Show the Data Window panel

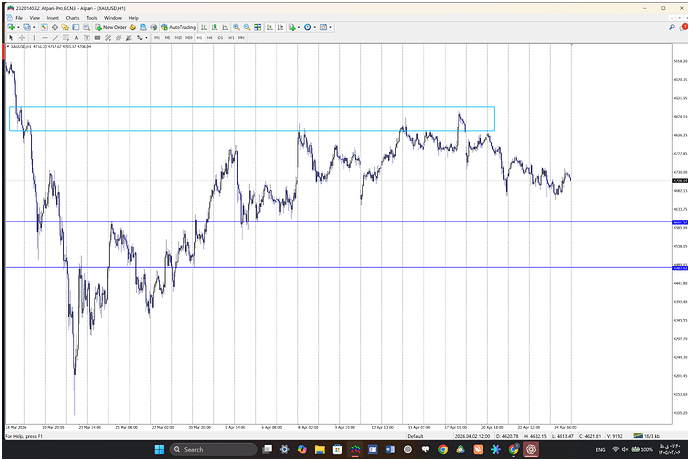(55, 27)
